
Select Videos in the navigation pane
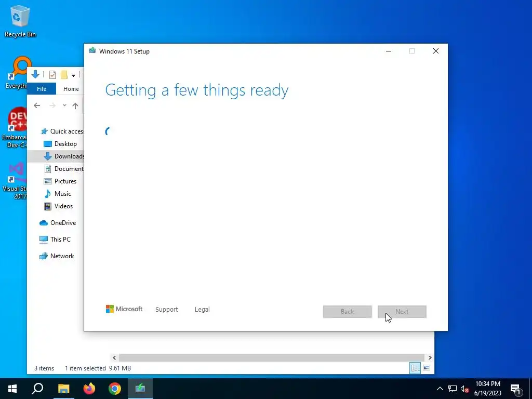[58, 206]
